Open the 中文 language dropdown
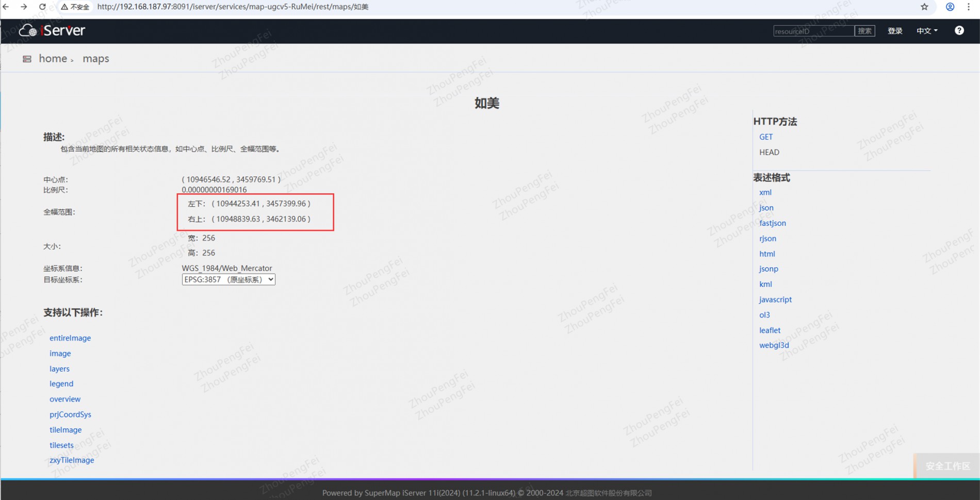The height and width of the screenshot is (500, 980). [927, 31]
